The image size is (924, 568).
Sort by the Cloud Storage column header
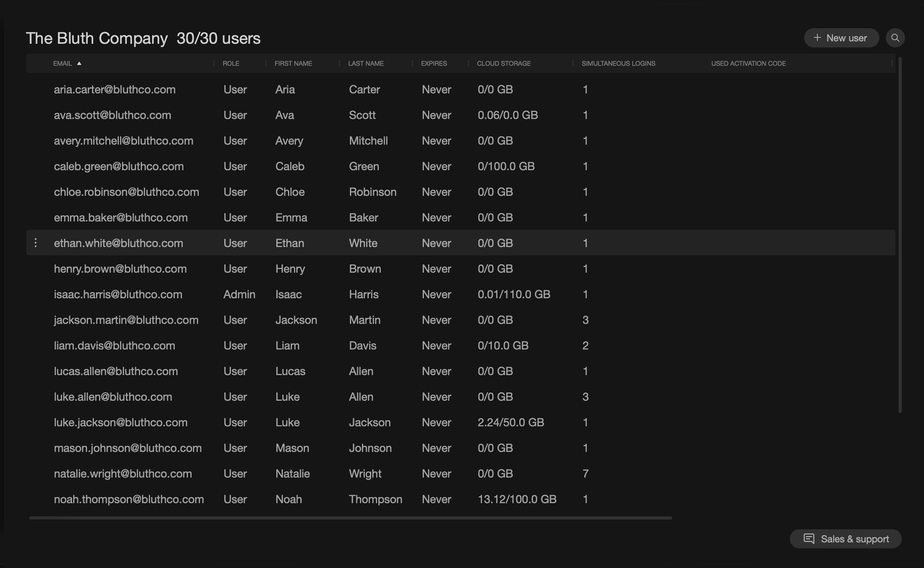(504, 64)
